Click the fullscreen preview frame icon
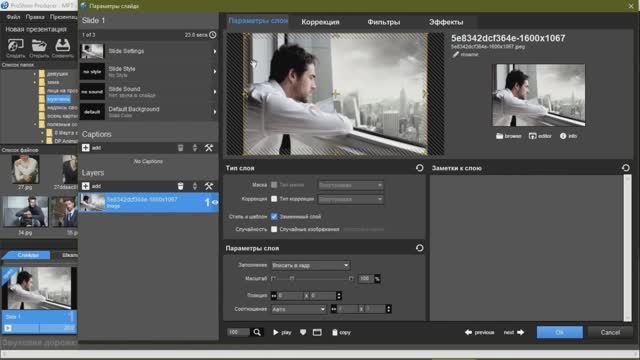640x360 pixels. coord(317,332)
